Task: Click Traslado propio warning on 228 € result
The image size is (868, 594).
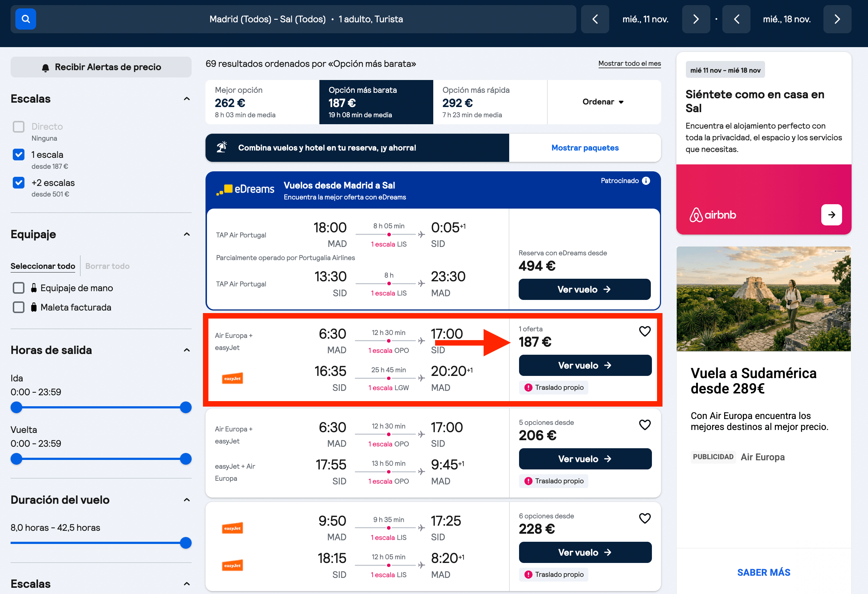Action: click(x=553, y=574)
